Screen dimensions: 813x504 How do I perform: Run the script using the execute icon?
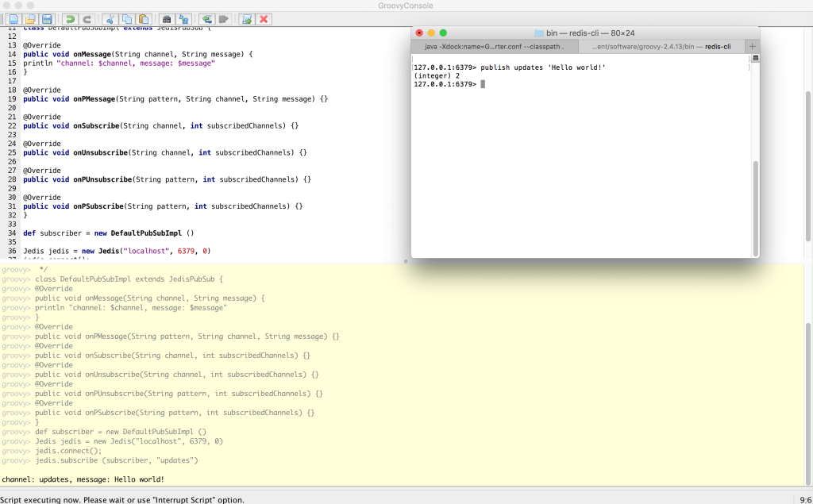(247, 19)
